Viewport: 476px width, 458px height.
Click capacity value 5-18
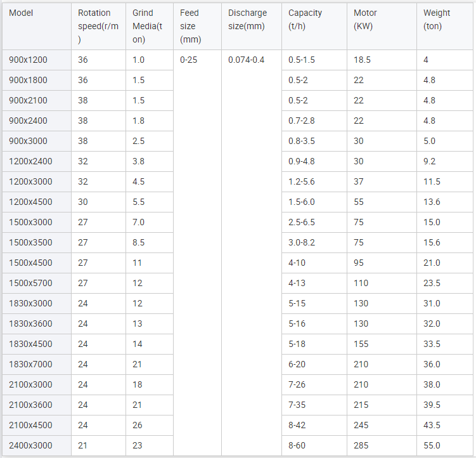[x=297, y=344]
